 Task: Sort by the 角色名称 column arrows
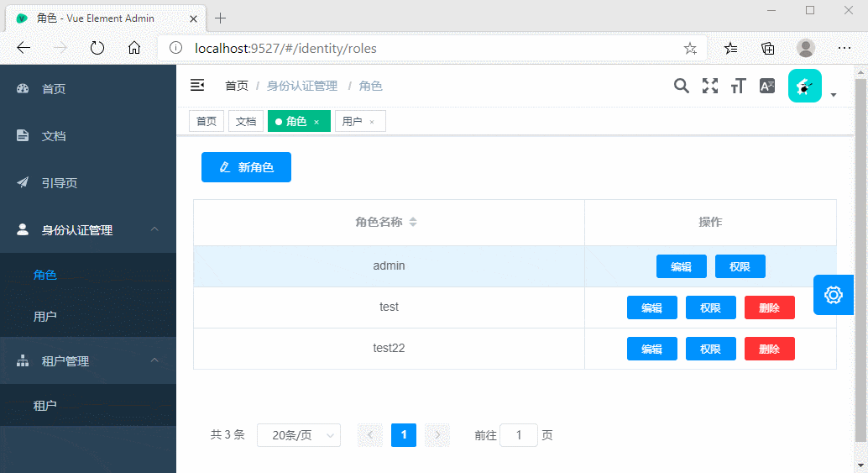tap(413, 222)
